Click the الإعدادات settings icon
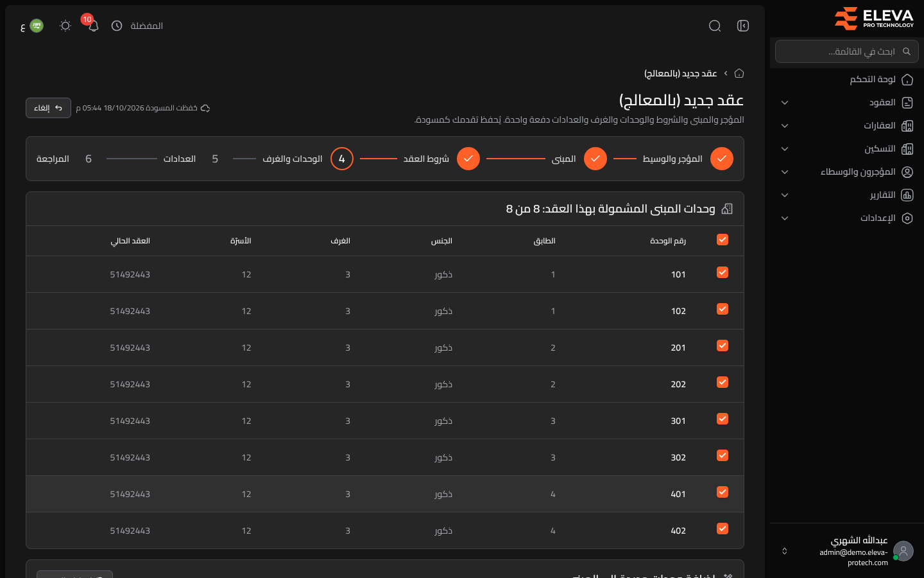 (907, 218)
